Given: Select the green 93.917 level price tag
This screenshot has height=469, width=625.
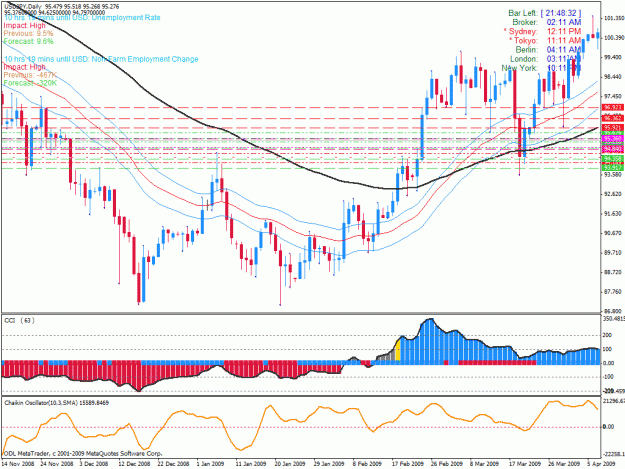Looking at the screenshot, I should tap(613, 168).
